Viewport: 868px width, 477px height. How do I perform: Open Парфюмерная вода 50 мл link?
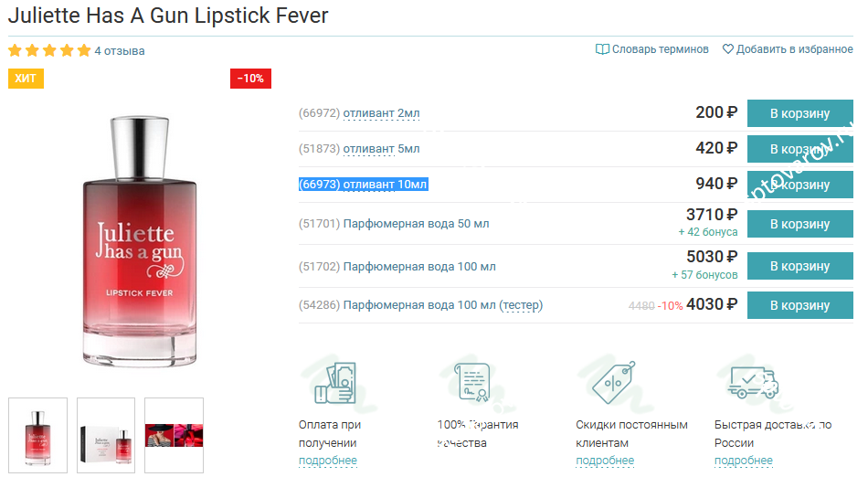(416, 224)
